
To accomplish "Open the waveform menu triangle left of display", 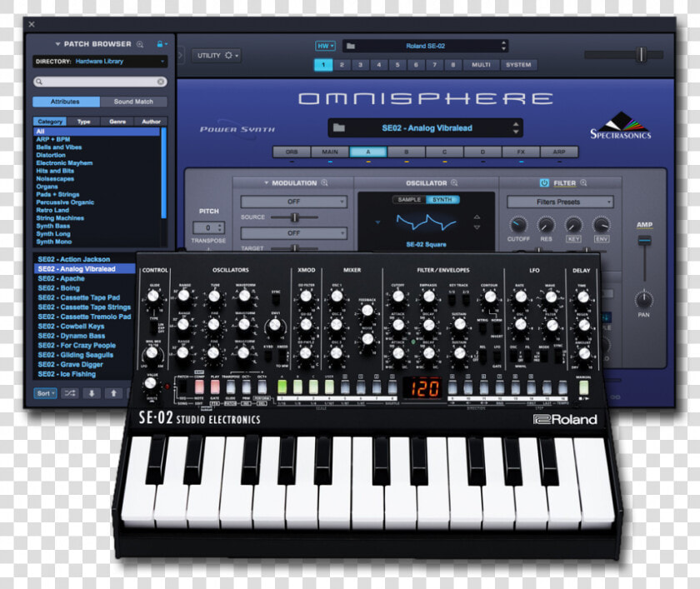I will point(377,222).
